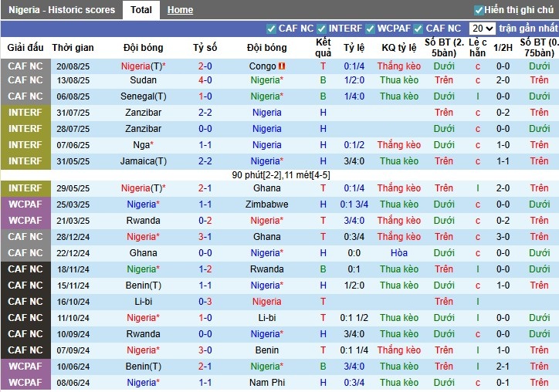Screen dimensions: 559x392
Task: Uncheck the first CAF NC filter checkbox
Action: pyautogui.click(x=271, y=29)
